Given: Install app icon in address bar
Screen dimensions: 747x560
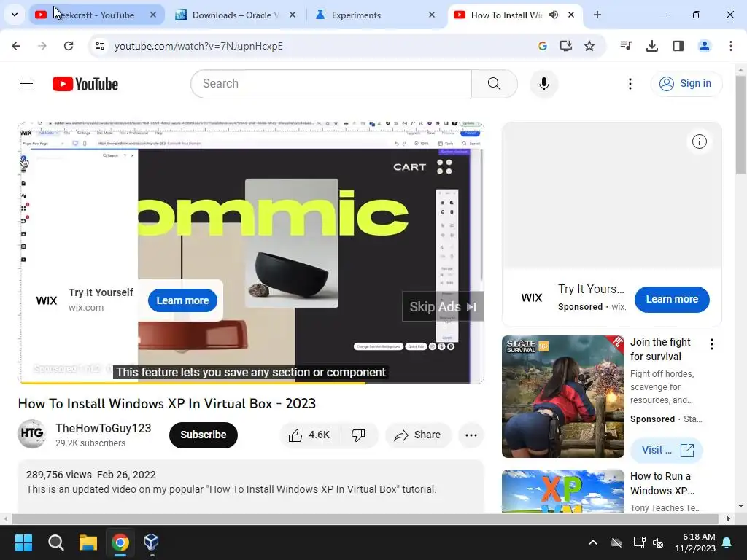Looking at the screenshot, I should click(x=566, y=46).
